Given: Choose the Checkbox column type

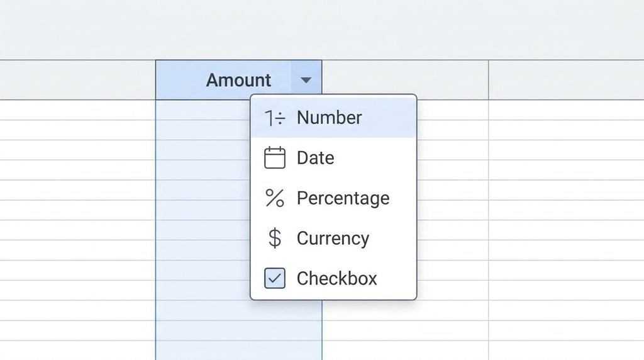Looking at the screenshot, I should click(333, 278).
